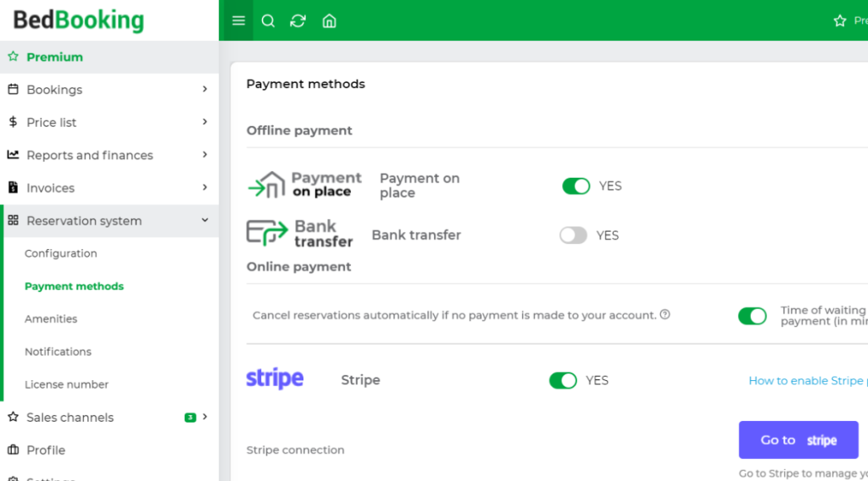The height and width of the screenshot is (481, 868).
Task: Open search with the magnifier icon
Action: (268, 21)
